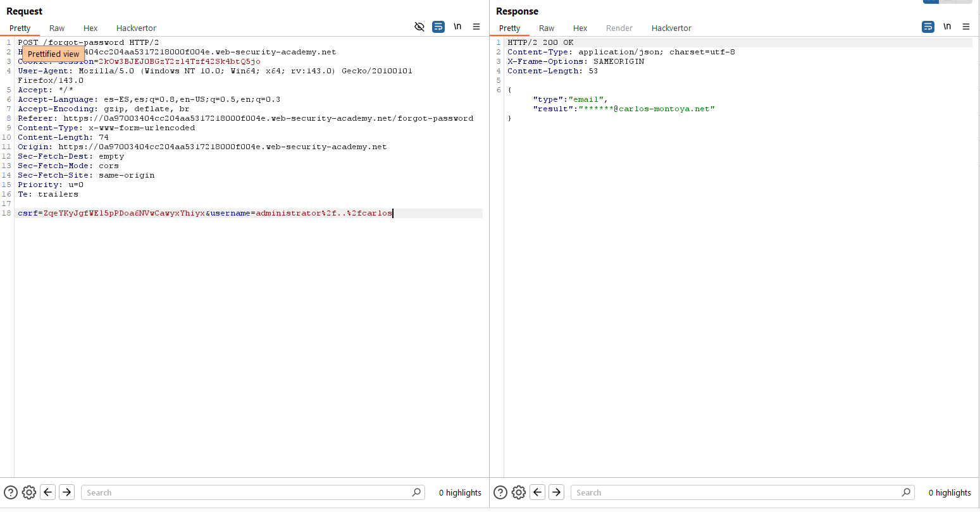Switch Response view to Render tab

pos(619,28)
